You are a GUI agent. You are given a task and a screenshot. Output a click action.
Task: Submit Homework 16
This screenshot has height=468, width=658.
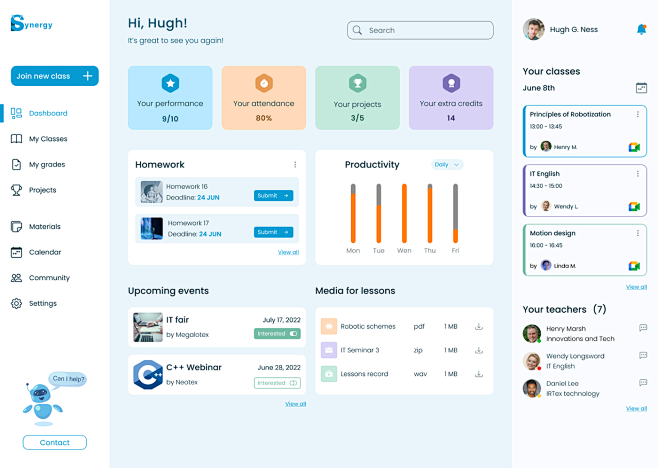pos(273,196)
